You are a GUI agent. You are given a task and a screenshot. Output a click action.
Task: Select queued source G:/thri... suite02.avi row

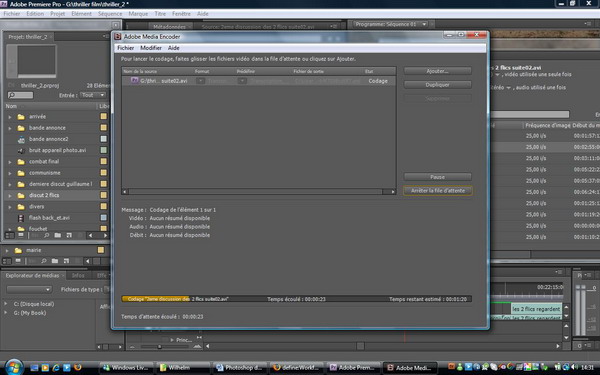click(259, 81)
